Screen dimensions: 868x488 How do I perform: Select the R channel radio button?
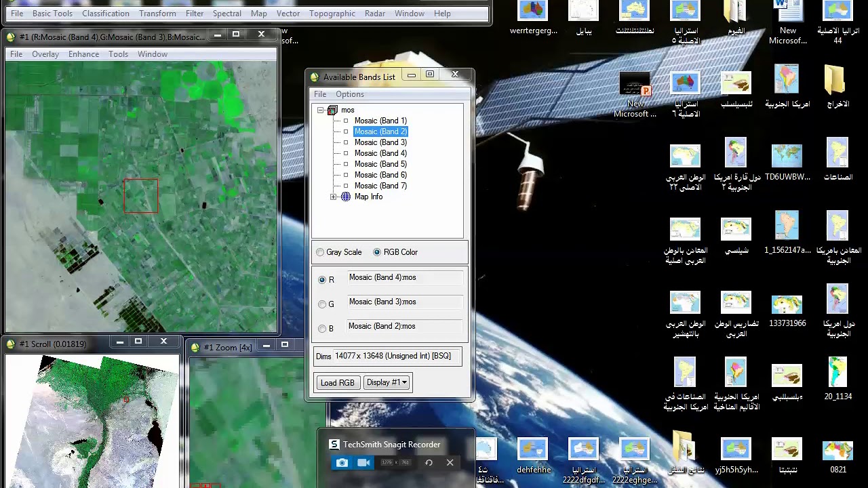322,279
